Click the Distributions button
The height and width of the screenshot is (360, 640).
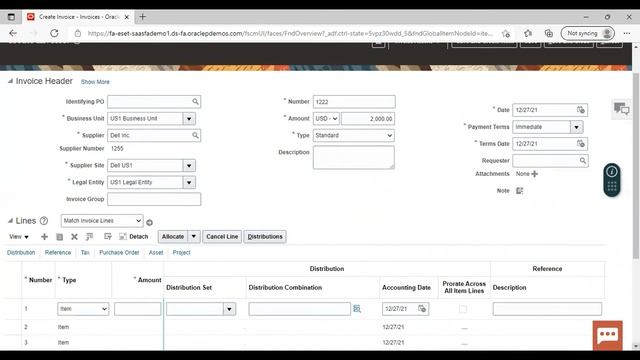265,237
